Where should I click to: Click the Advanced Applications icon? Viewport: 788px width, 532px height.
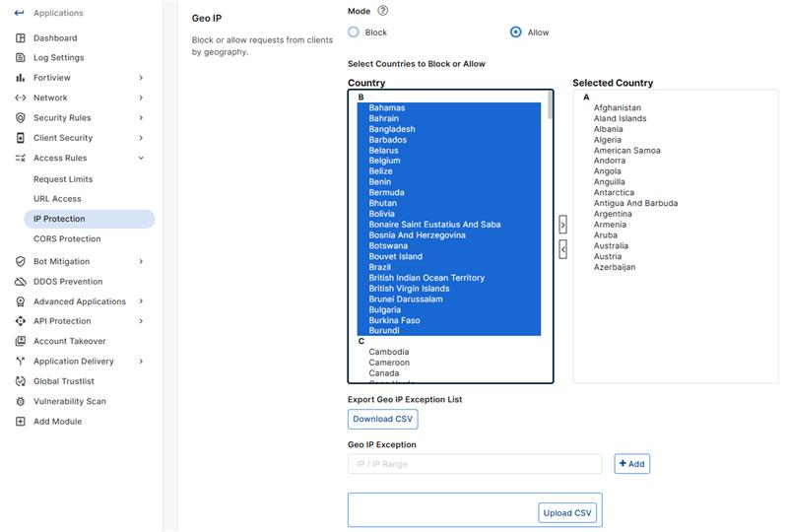[20, 301]
